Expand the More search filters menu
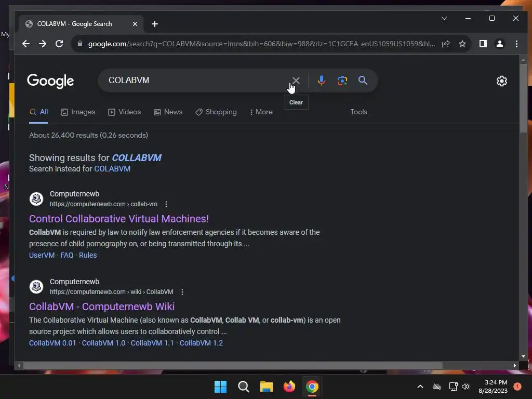Viewport: 532px width, 399px height. (261, 112)
